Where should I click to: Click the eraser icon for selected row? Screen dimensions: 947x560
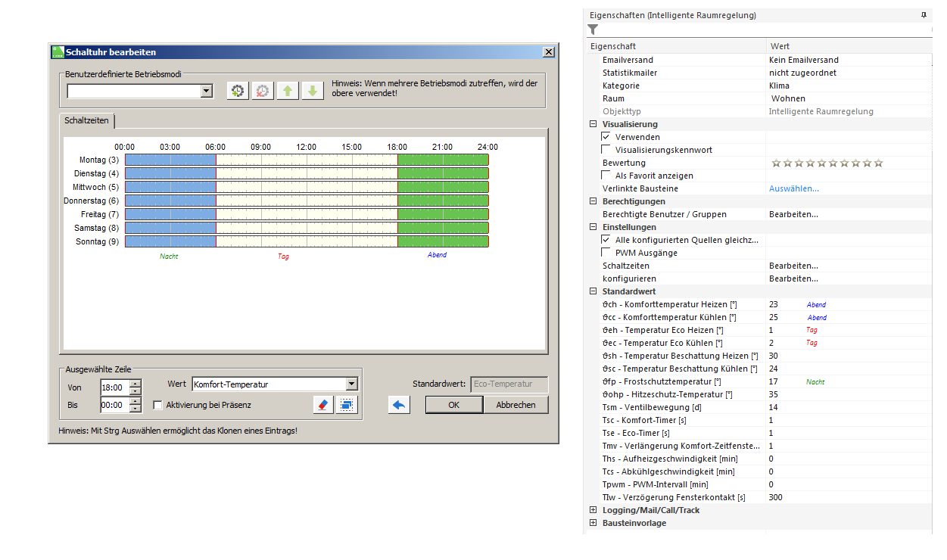[x=322, y=405]
